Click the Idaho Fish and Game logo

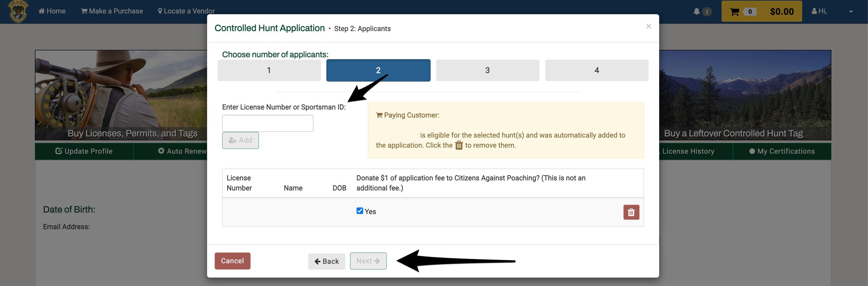[17, 10]
